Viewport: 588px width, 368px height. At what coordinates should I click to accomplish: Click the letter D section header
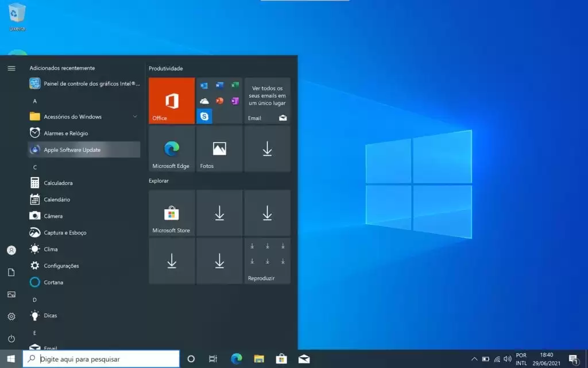click(x=35, y=300)
